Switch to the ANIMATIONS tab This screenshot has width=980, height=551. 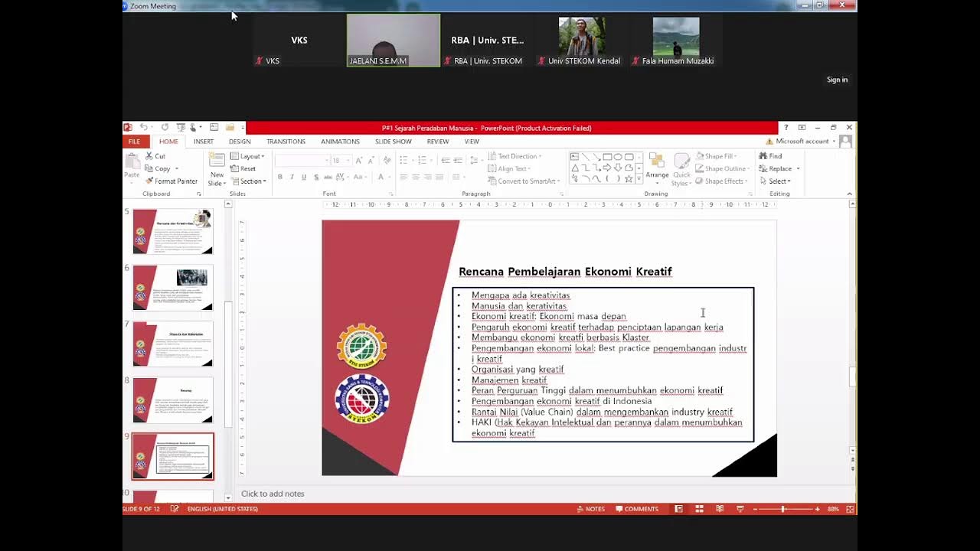[340, 142]
